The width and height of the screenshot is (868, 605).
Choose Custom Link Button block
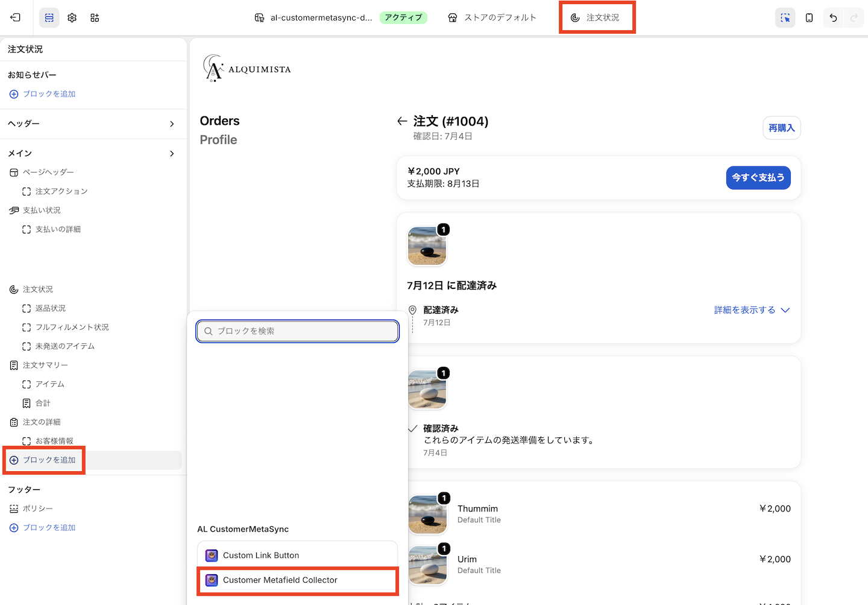(298, 556)
